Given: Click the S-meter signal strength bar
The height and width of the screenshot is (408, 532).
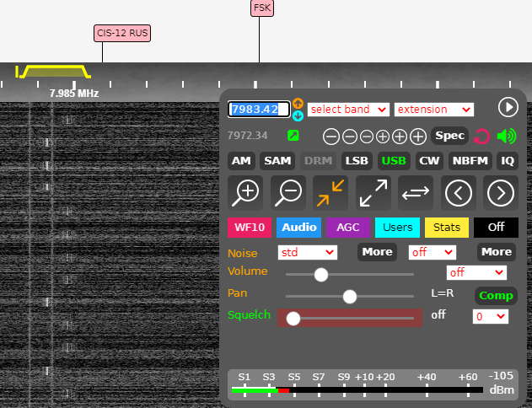Looking at the screenshot, I should pyautogui.click(x=357, y=390).
